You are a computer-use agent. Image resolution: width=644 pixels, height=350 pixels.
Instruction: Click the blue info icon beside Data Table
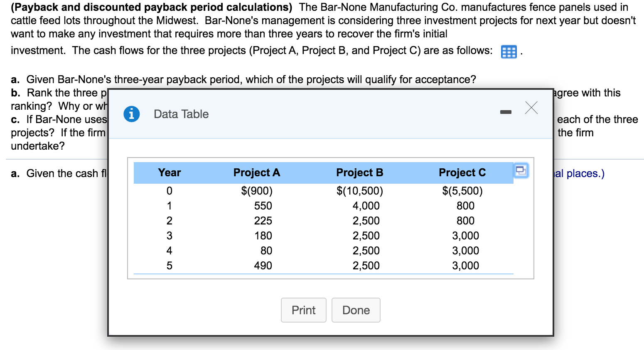132,113
